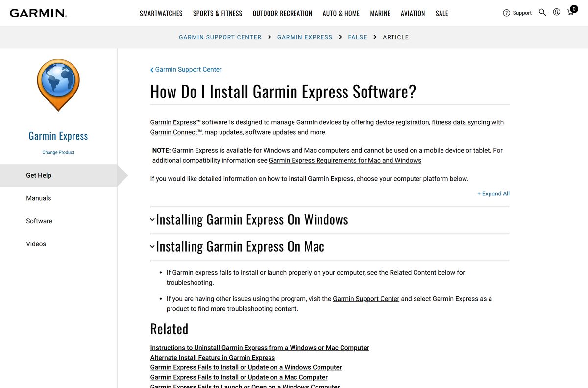Click the page title How Do I Install
The image size is (588, 388).
(x=283, y=92)
